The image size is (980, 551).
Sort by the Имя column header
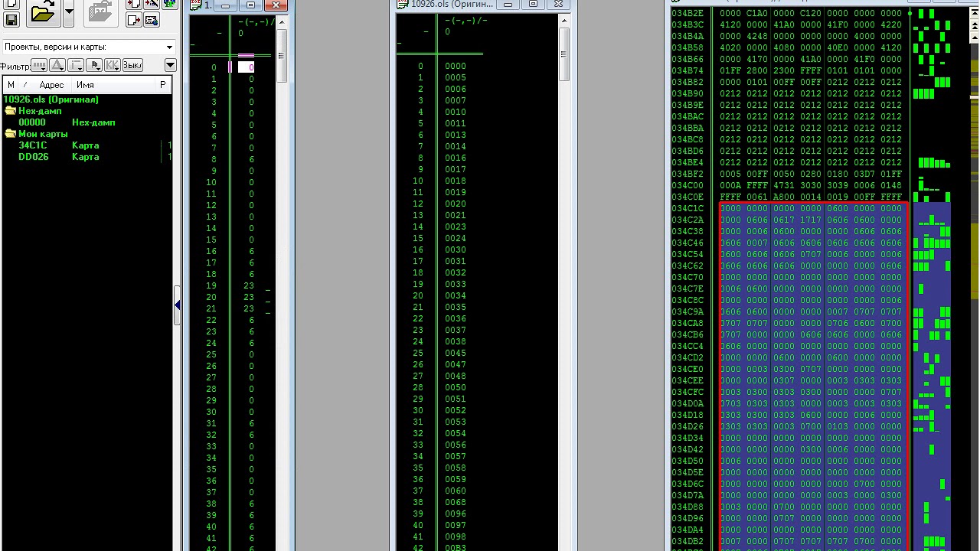click(85, 85)
